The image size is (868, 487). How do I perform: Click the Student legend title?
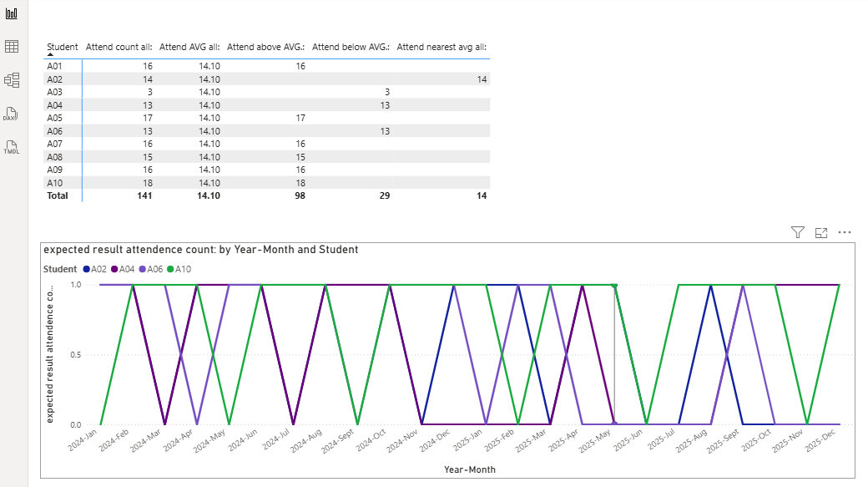point(60,269)
